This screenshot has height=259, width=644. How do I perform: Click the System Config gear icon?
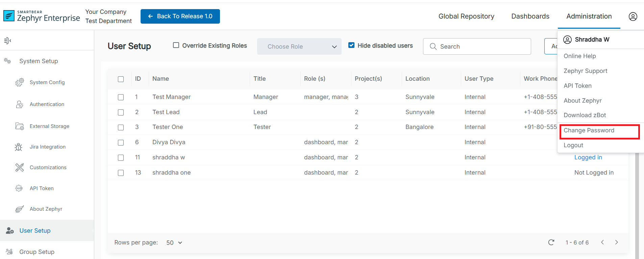[x=20, y=82]
